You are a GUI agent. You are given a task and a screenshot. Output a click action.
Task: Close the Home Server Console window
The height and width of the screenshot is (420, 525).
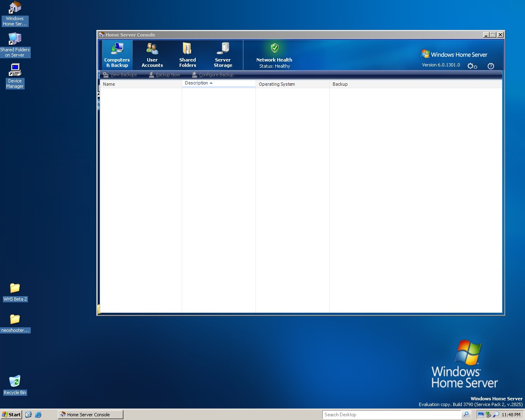pyautogui.click(x=500, y=35)
